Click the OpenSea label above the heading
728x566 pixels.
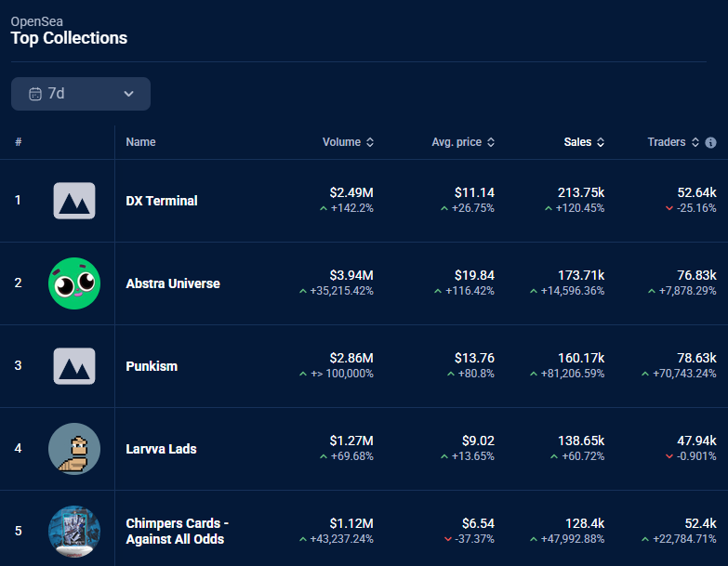click(36, 21)
